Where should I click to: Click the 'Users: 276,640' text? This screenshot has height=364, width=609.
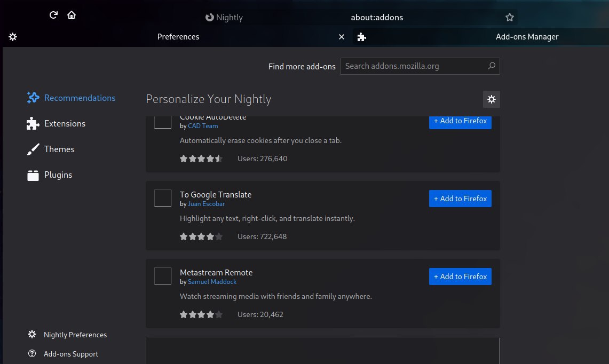point(263,159)
